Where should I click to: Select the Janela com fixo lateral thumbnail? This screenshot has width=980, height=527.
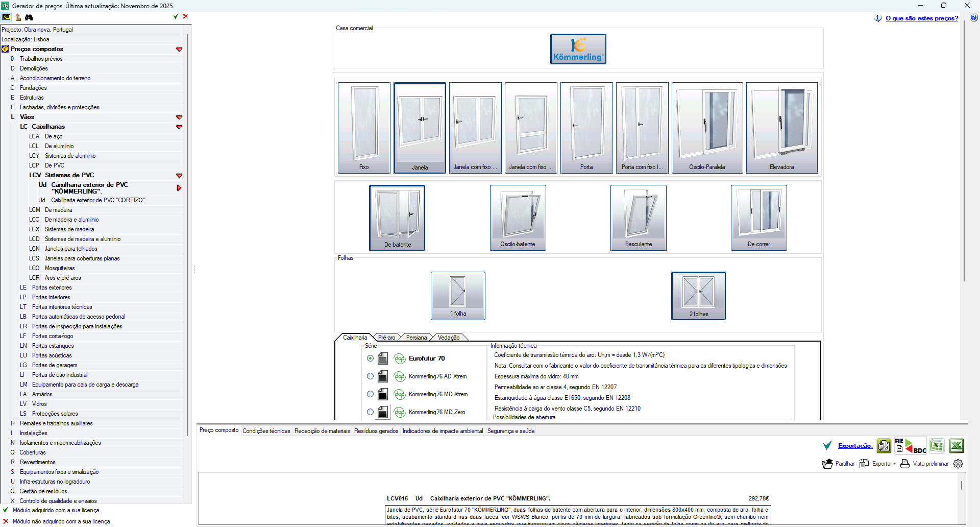(475, 128)
